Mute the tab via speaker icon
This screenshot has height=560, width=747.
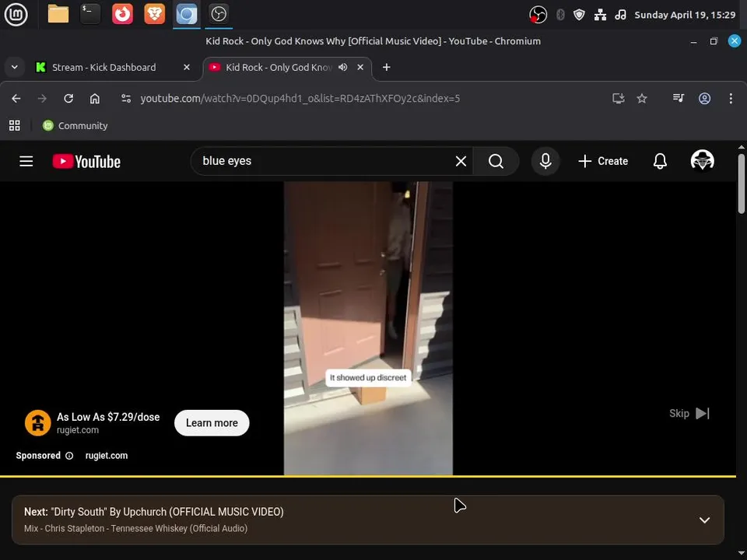coord(343,67)
